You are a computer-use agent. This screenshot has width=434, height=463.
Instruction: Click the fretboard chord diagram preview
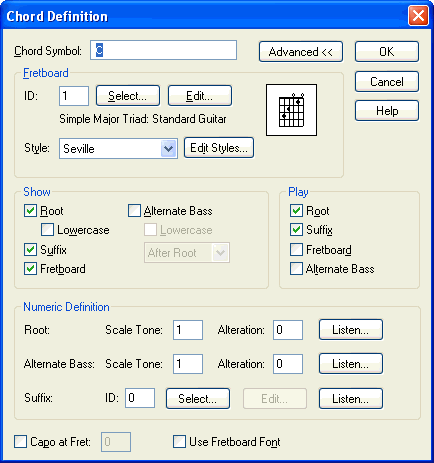(x=291, y=110)
